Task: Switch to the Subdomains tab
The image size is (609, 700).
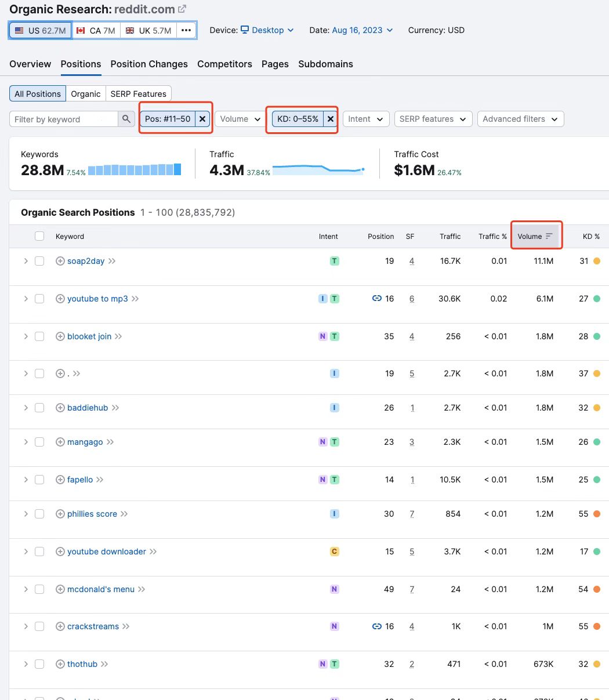Action: (x=326, y=64)
